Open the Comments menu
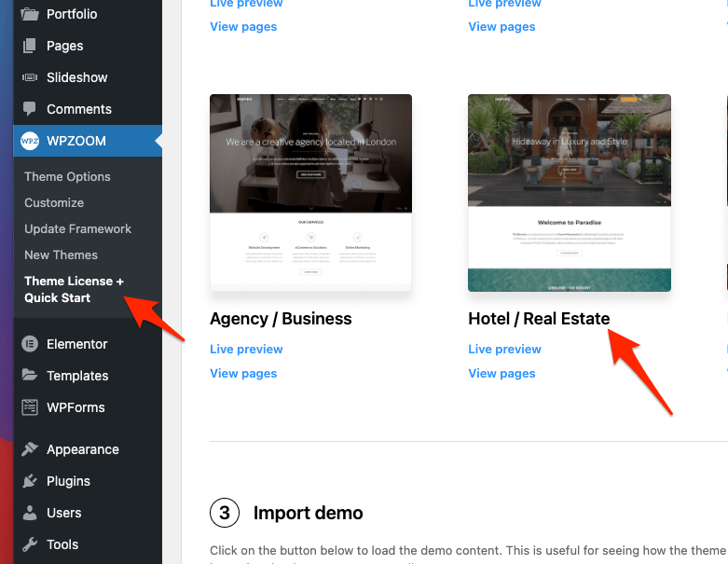728x564 pixels. [x=88, y=109]
